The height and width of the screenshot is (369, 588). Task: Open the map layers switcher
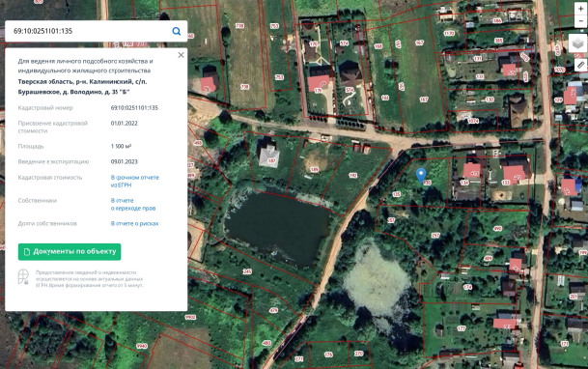tap(578, 43)
